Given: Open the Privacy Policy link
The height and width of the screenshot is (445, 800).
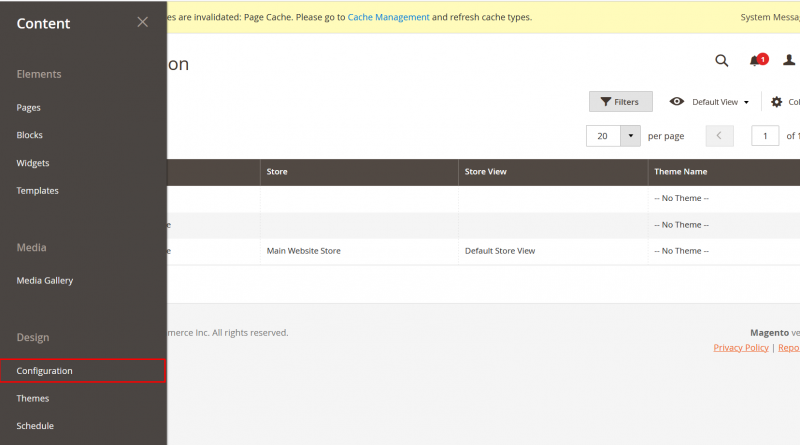Looking at the screenshot, I should click(740, 347).
